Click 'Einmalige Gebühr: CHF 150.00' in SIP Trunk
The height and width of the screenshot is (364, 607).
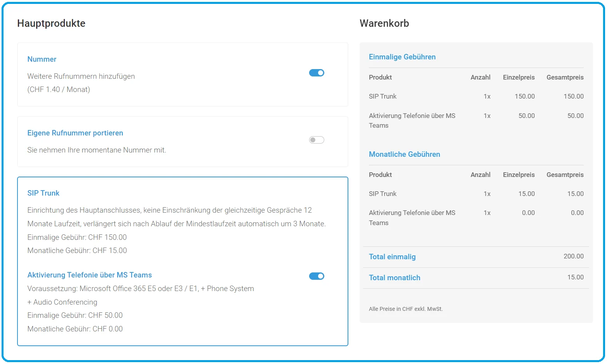coord(77,237)
